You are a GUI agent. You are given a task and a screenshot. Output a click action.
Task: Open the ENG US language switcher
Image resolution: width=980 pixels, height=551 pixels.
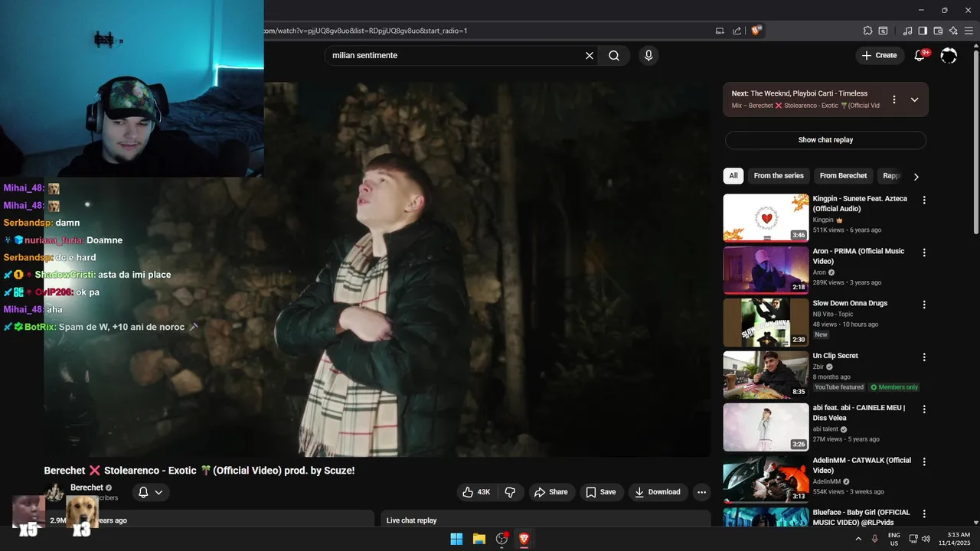894,539
